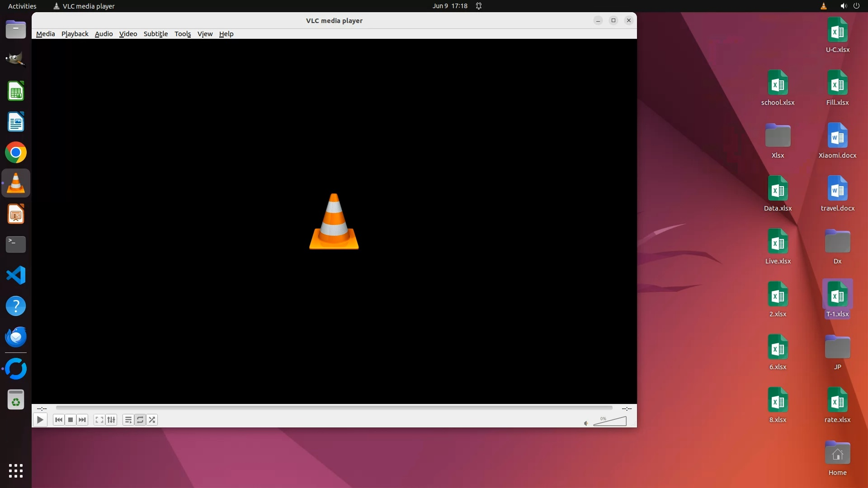Open VLC tray icon in top bar
Viewport: 868px width, 488px height.
click(x=823, y=6)
